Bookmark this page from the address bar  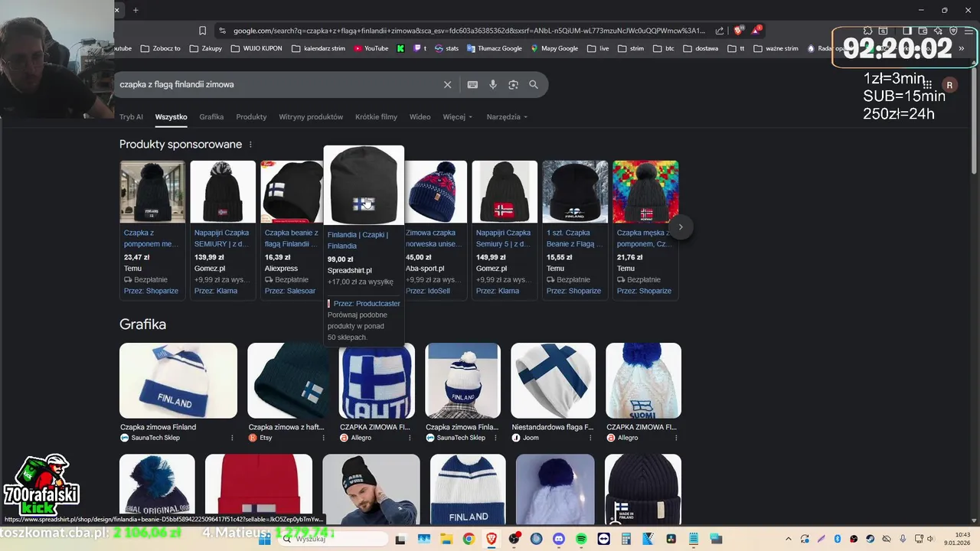pyautogui.click(x=202, y=31)
